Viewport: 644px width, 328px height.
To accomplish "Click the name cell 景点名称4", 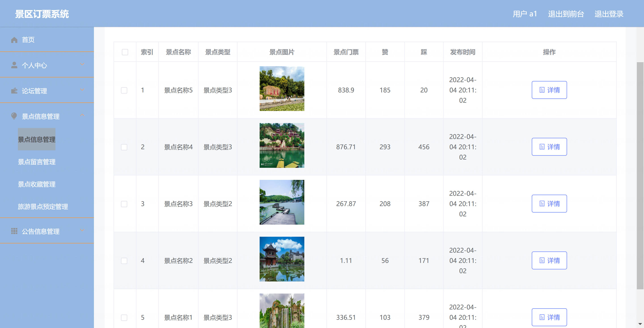I will [x=178, y=147].
